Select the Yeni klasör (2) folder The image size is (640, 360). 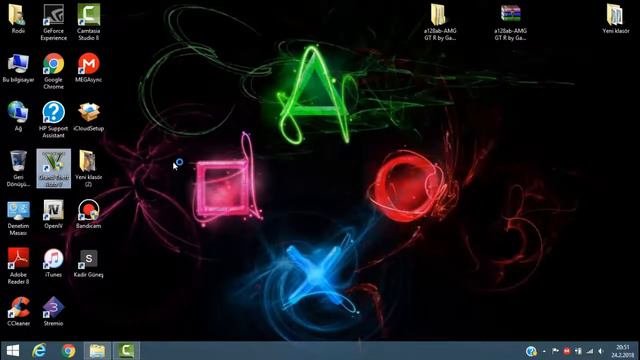click(x=89, y=169)
